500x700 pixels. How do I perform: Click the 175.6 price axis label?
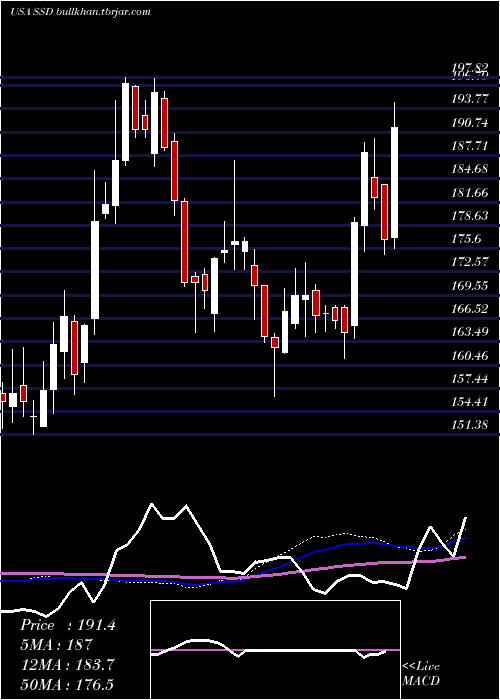pos(467,239)
